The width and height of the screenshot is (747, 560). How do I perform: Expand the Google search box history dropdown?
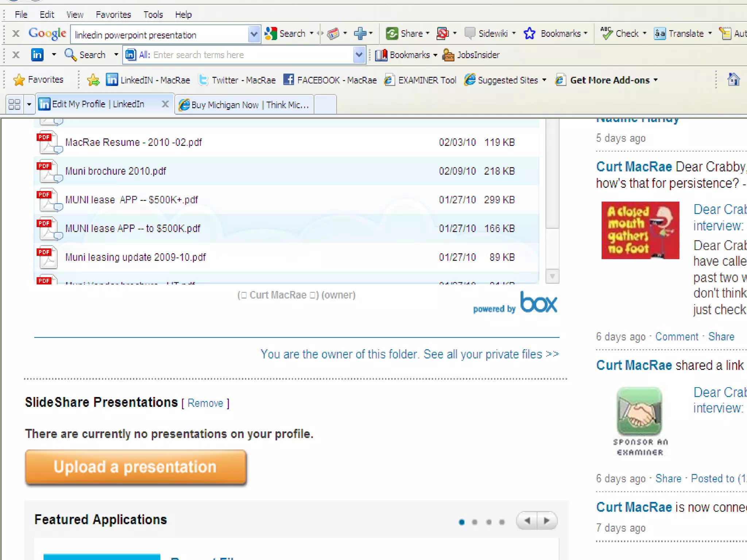[x=254, y=35]
